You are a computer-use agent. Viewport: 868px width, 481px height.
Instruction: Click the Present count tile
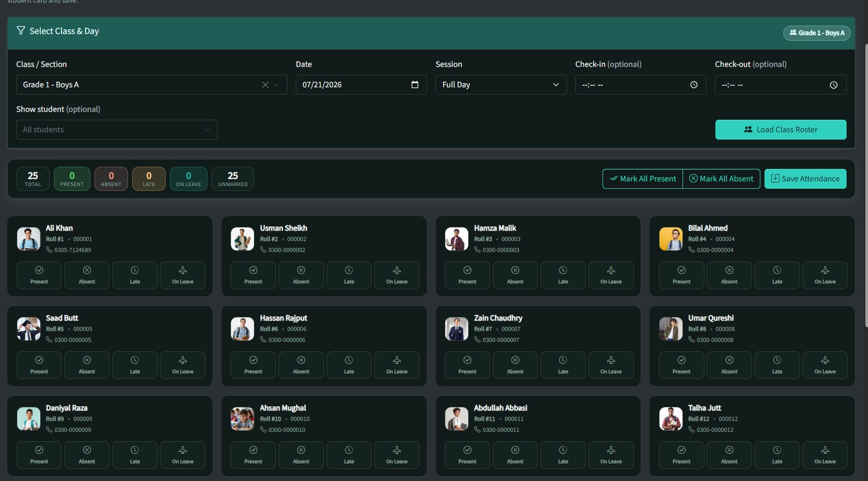[72, 179]
